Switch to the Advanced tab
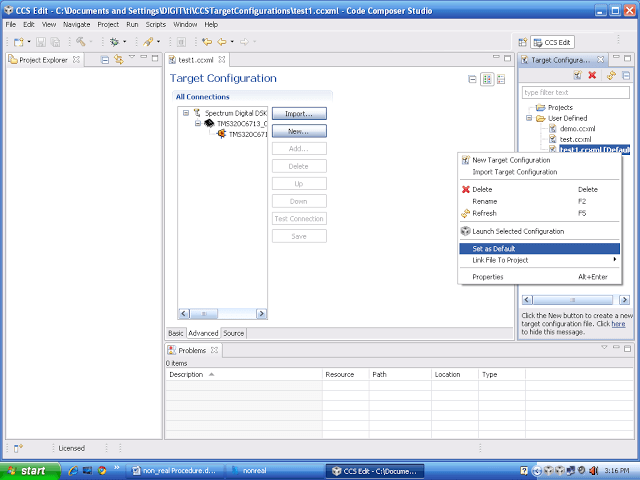Viewport: 640px width, 480px height. click(203, 333)
